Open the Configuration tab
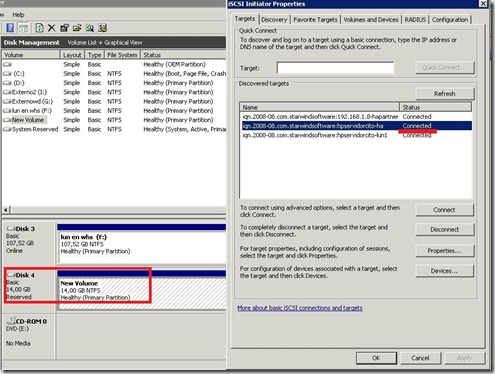This screenshot has height=374, width=495. point(450,20)
